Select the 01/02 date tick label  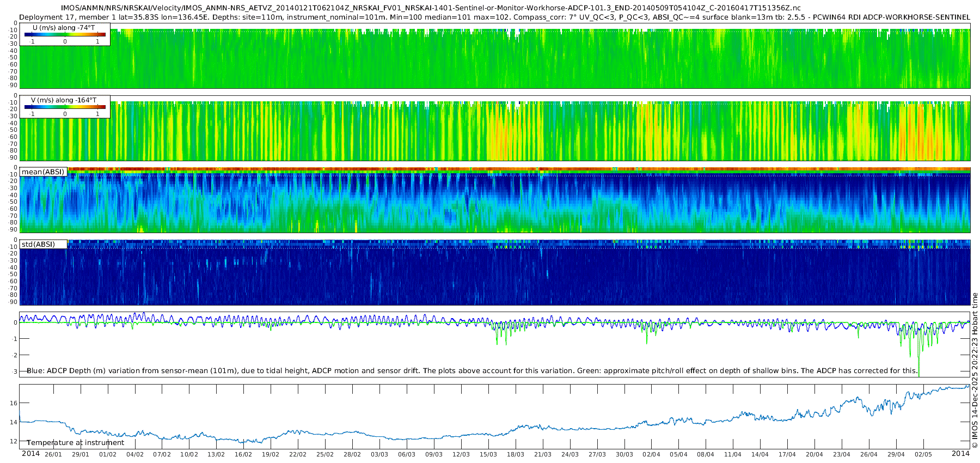107,455
